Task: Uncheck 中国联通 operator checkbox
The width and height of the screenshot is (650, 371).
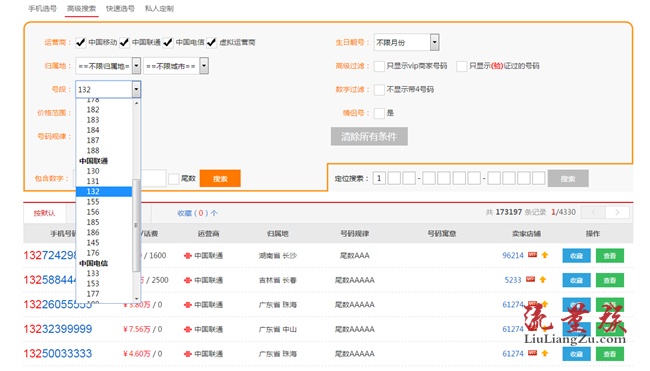Action: click(x=124, y=42)
